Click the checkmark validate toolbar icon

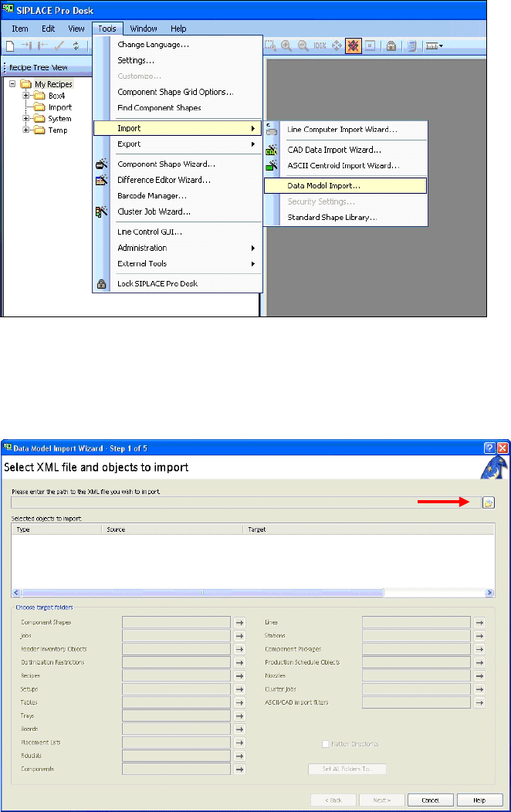click(x=59, y=46)
